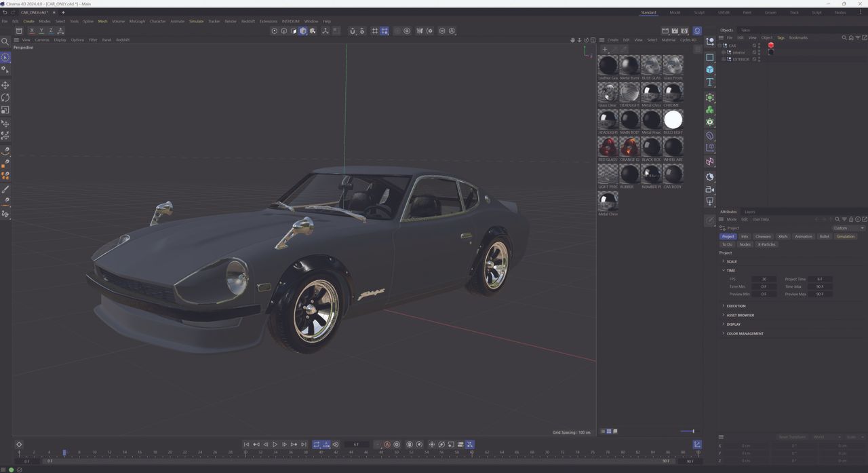This screenshot has width=868, height=473.
Task: Select the RED GLASS material
Action: pyautogui.click(x=608, y=147)
